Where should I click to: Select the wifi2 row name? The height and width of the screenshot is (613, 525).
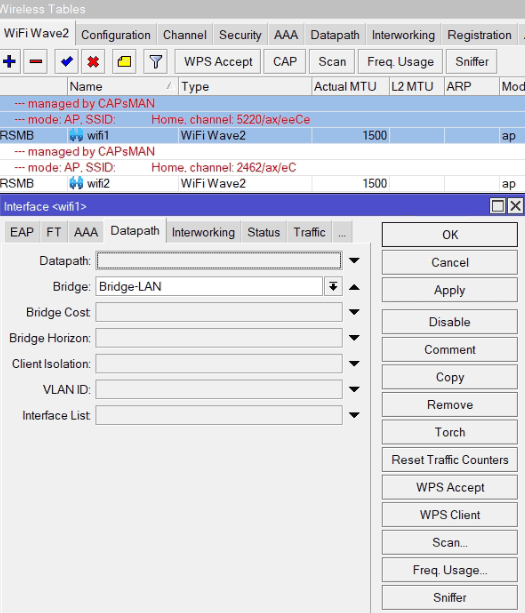click(x=98, y=183)
